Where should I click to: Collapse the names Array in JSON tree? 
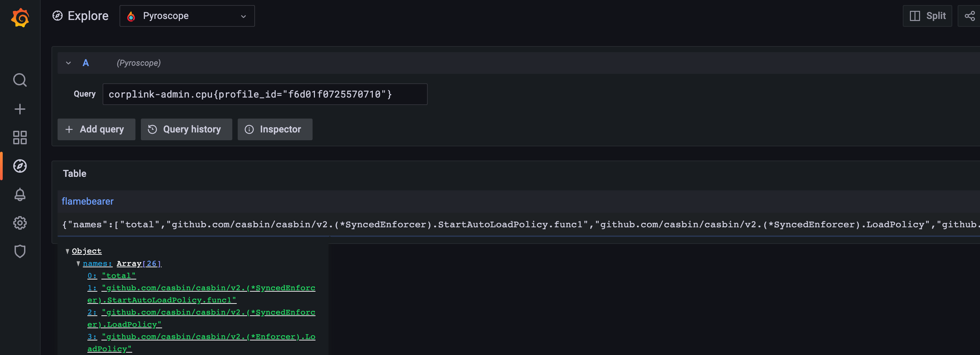pyautogui.click(x=79, y=263)
